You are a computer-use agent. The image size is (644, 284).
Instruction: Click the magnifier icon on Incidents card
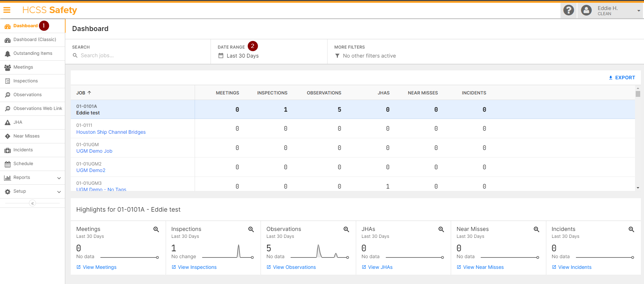pyautogui.click(x=631, y=230)
